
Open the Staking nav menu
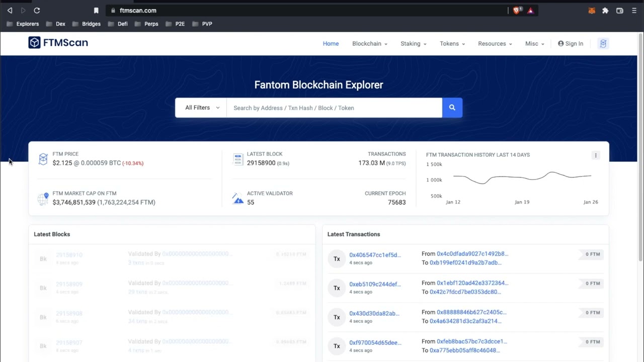tap(414, 44)
